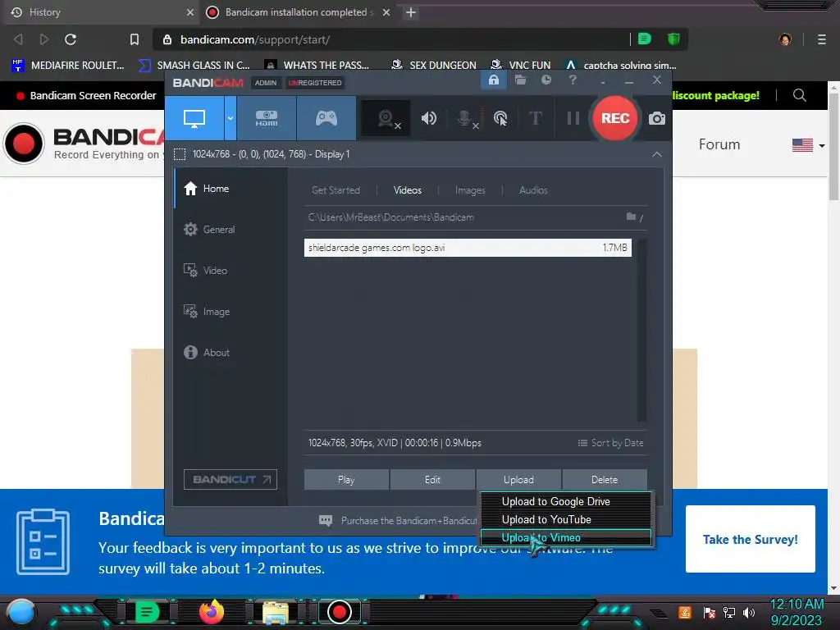Open File Explorer from the taskbar
This screenshot has width=840, height=630.
point(275,612)
